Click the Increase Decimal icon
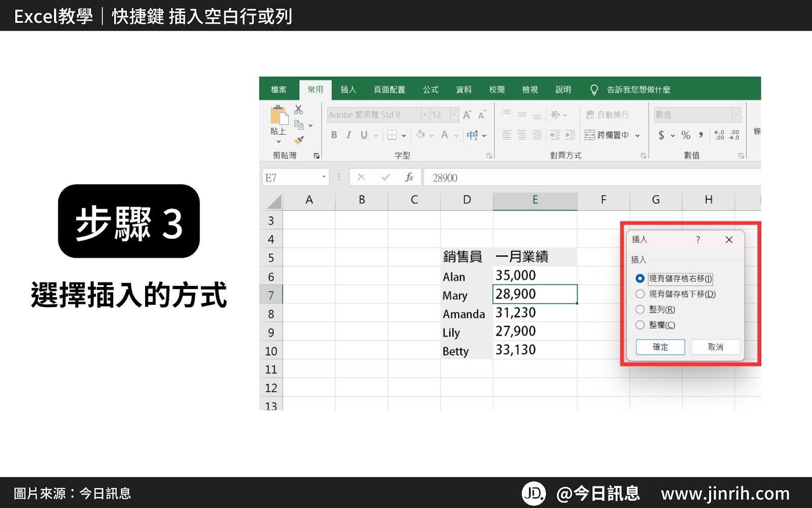This screenshot has width=812, height=508. 719,135
